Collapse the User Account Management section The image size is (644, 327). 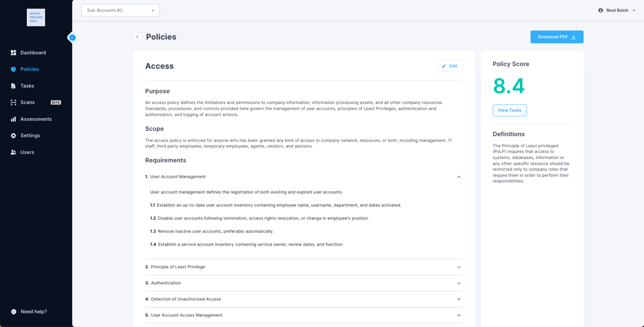click(458, 177)
